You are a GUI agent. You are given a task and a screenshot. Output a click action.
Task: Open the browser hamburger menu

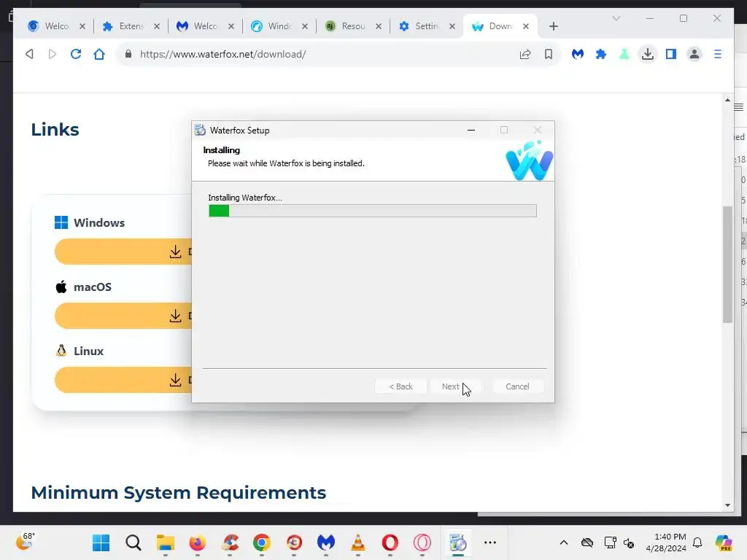click(718, 54)
